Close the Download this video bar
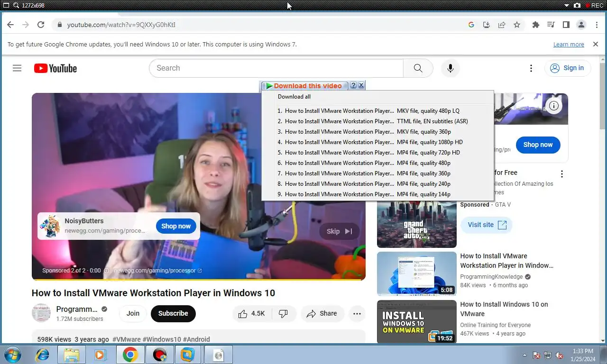This screenshot has height=364, width=607. pos(361,85)
